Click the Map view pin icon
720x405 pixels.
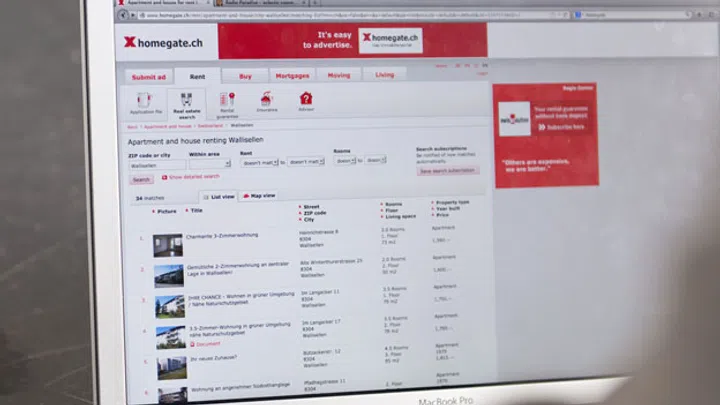point(246,196)
